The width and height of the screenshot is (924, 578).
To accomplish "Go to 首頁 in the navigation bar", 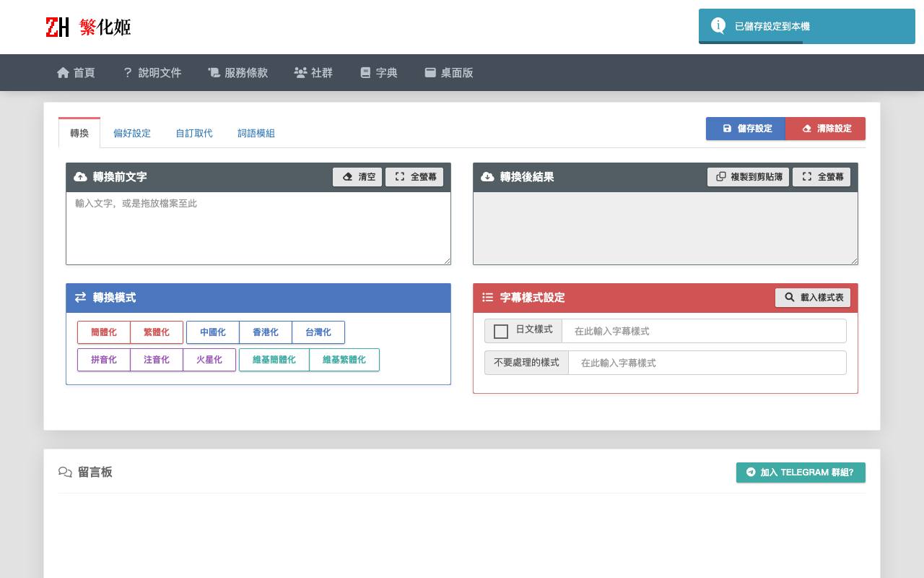I will [76, 72].
